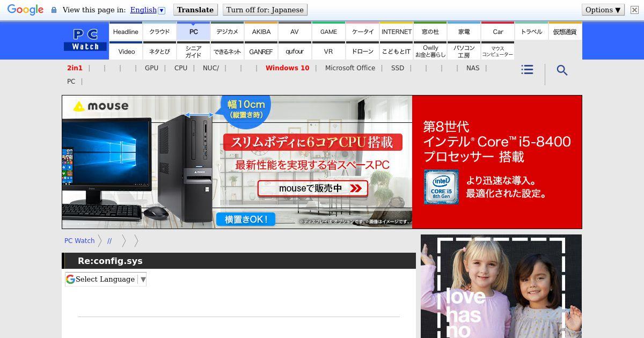The width and height of the screenshot is (644, 338).
Task: Click the GPU topic link
Action: (x=151, y=68)
